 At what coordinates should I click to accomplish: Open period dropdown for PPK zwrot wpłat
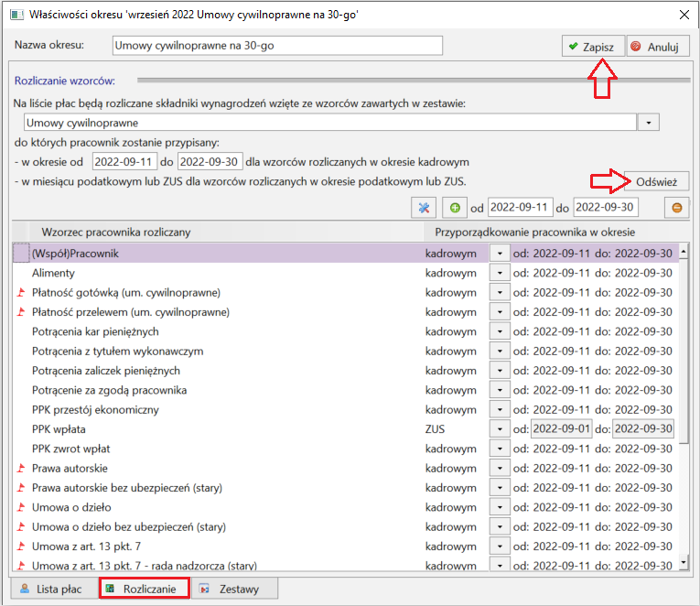(500, 449)
